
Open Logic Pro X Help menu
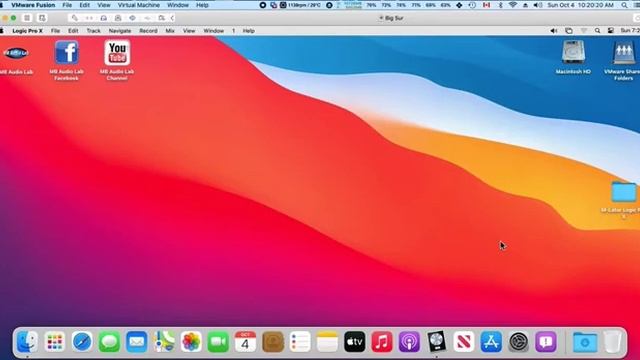(249, 31)
